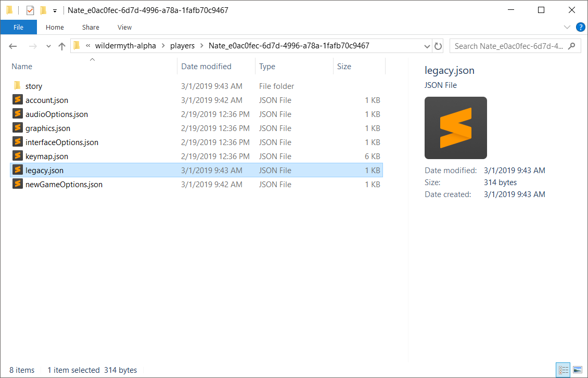The image size is (588, 378).
Task: Expand the ribbon with chevron
Action: coord(567,27)
